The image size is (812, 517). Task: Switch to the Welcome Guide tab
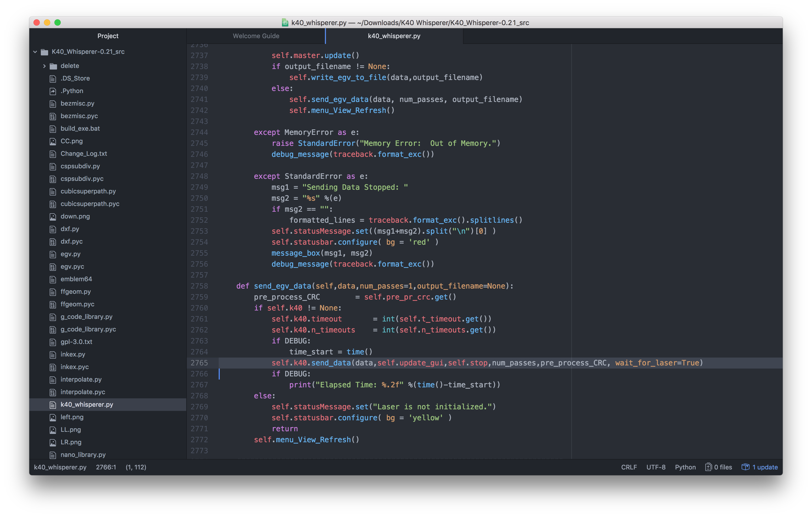tap(256, 36)
